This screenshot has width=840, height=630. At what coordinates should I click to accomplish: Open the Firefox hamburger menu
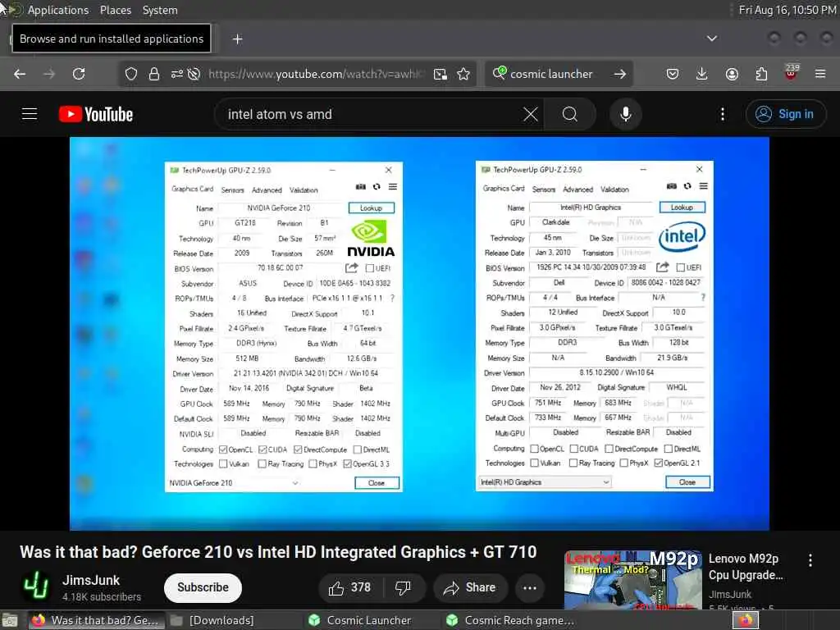coord(820,74)
